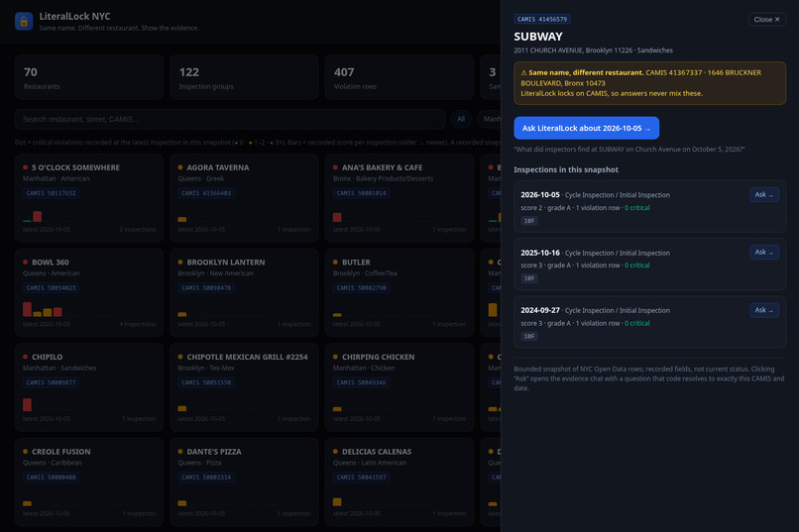
Task: Open the DANTE'S PIZZA card
Action: click(244, 481)
